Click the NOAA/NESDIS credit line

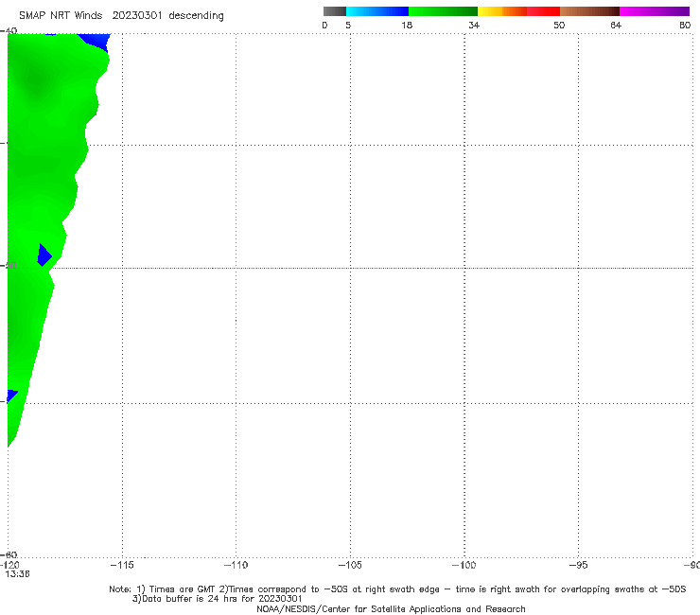391,609
